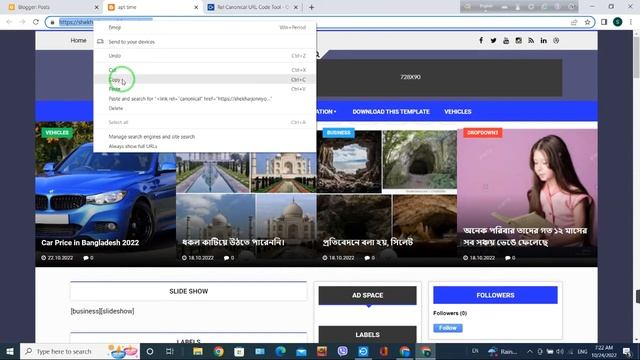Choose Undo from the context menu

205,56
